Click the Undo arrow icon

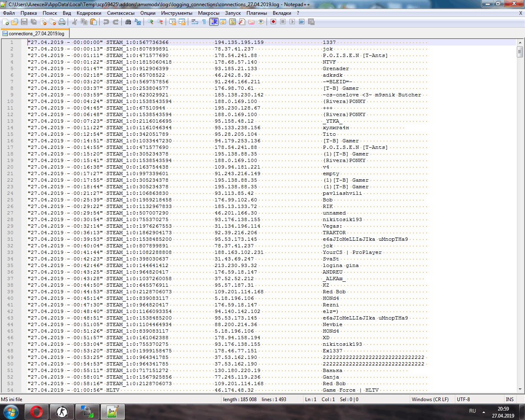[x=106, y=22]
